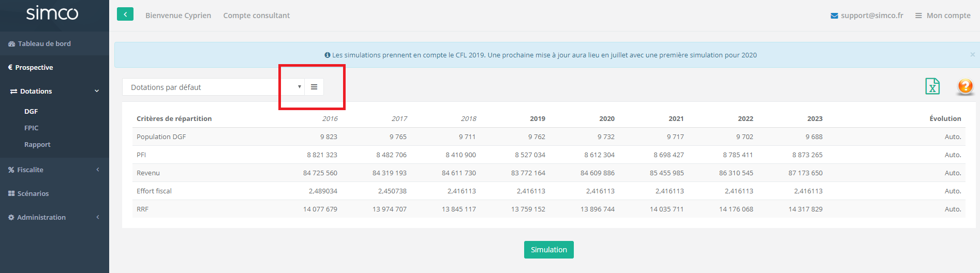This screenshot has width=980, height=273.
Task: Open the Dotations par défaut dropdown
Action: click(213, 87)
